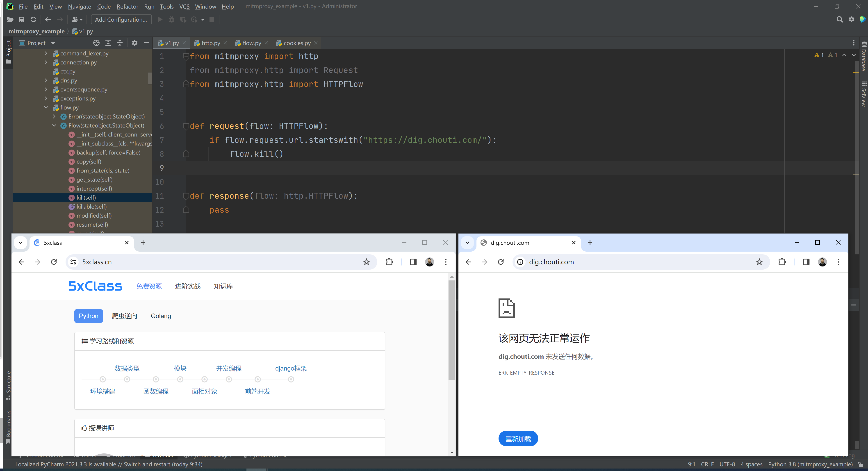Fold the response function at line 11
868x471 pixels.
pos(186,196)
